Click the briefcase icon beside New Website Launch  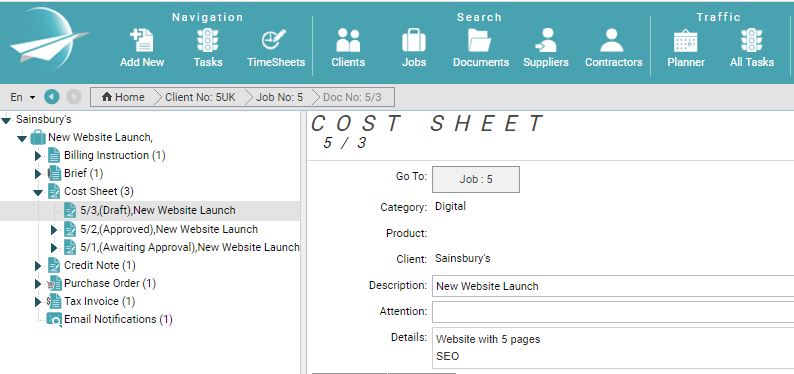[38, 137]
